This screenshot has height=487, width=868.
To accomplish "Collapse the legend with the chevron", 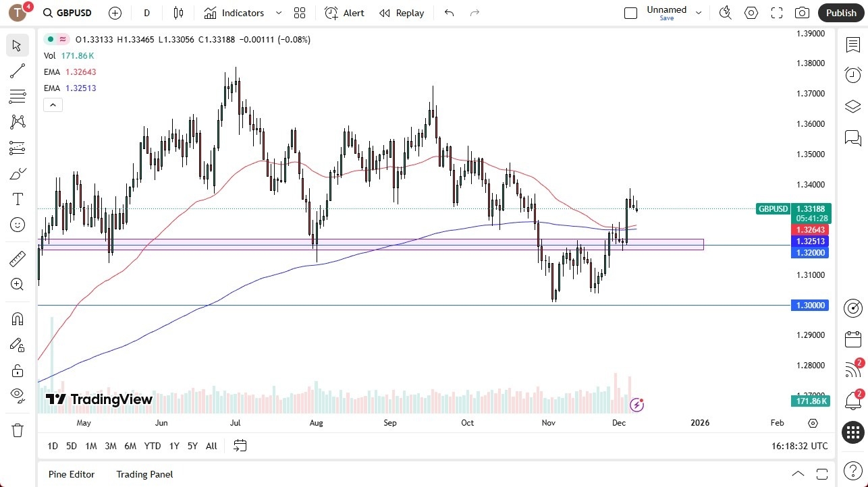I will 53,105.
